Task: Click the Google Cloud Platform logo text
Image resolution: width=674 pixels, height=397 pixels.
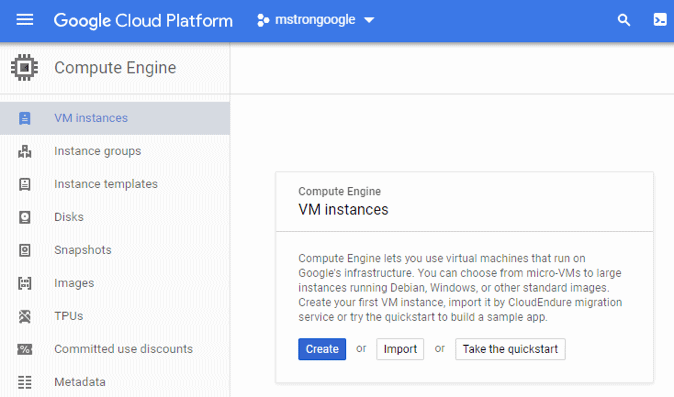Action: pyautogui.click(x=143, y=21)
